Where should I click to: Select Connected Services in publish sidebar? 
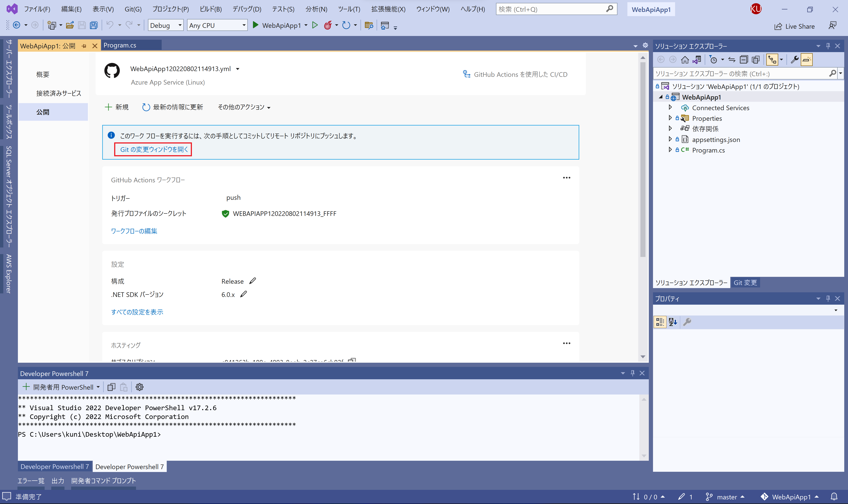59,93
